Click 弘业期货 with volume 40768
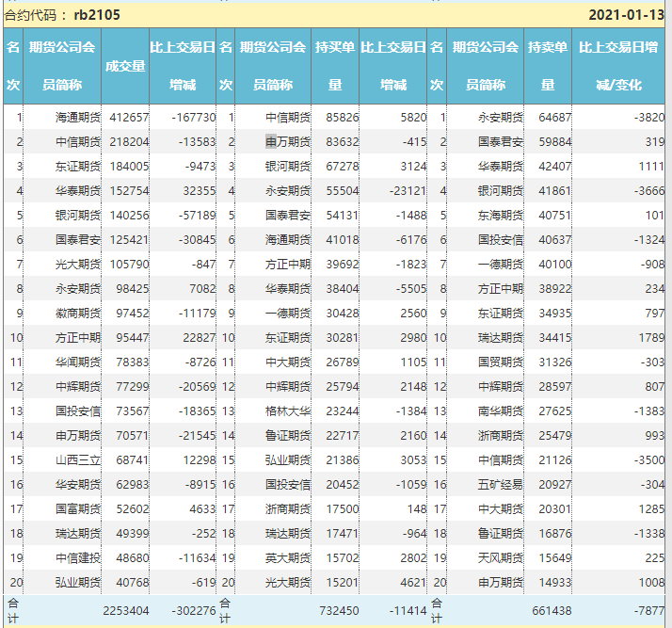This screenshot has width=672, height=628. pyautogui.click(x=78, y=582)
